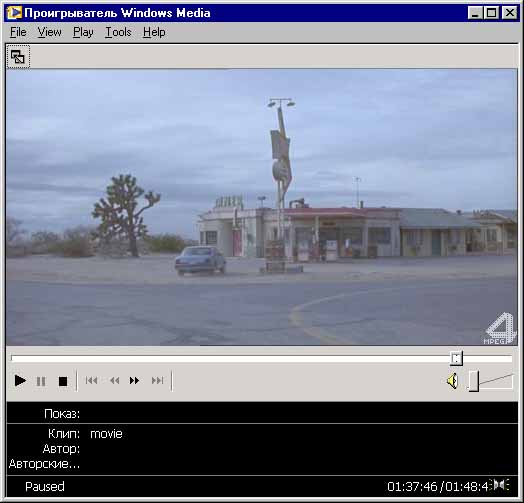Skip to the previous track
Image resolution: width=524 pixels, height=503 pixels.
click(x=91, y=381)
